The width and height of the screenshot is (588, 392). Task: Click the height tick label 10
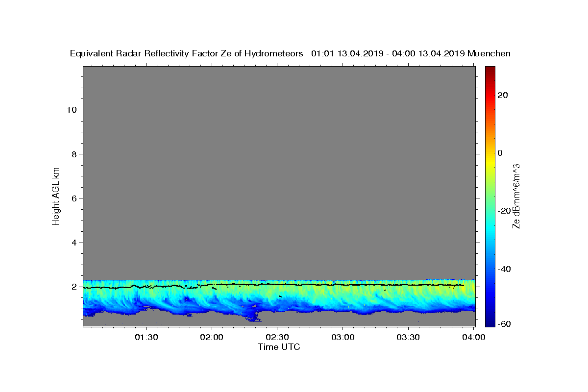[72, 110]
